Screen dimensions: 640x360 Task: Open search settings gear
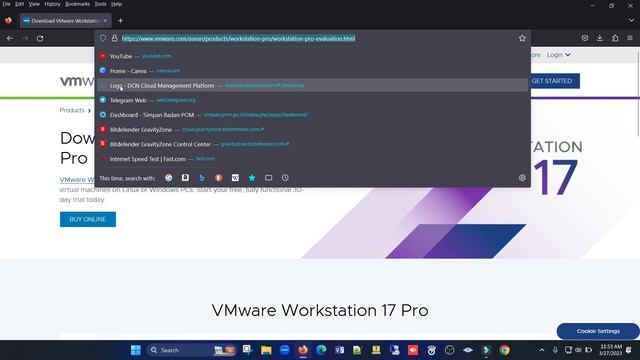coord(522,178)
